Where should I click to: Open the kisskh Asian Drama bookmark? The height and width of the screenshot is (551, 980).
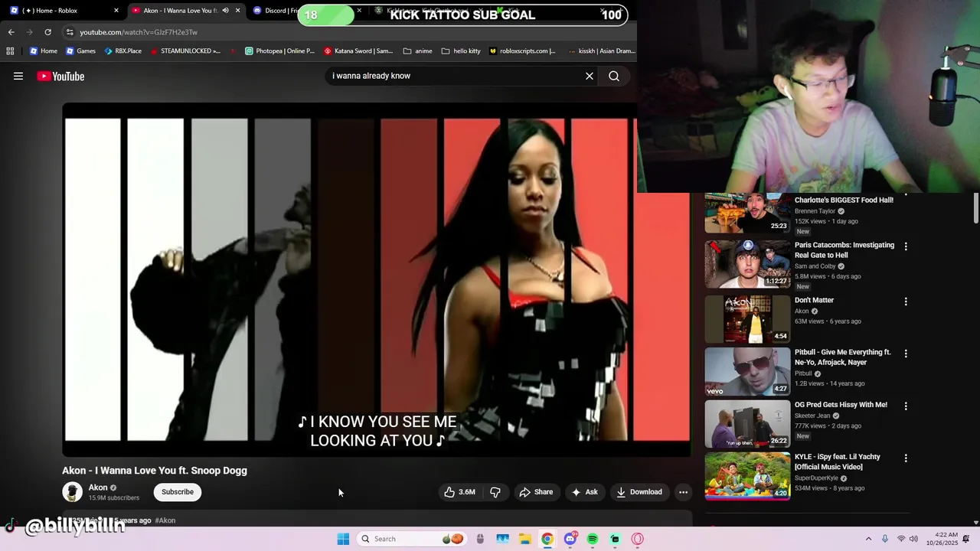pos(602,51)
